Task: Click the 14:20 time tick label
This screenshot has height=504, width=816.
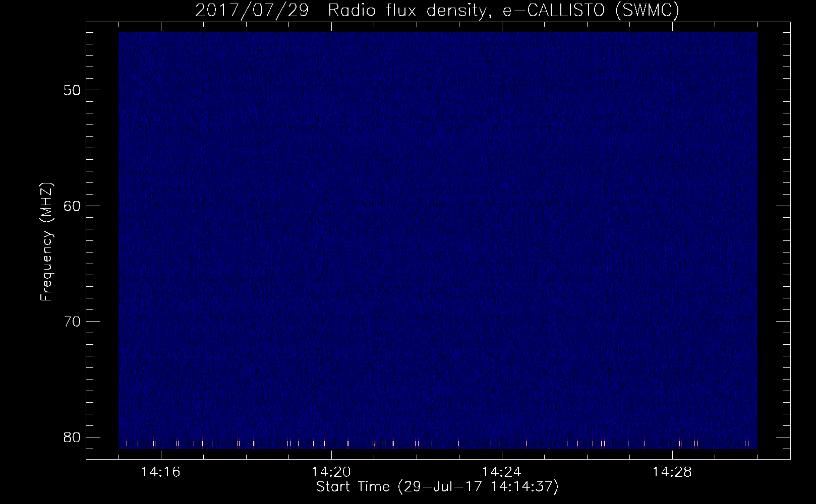Action: (x=331, y=472)
